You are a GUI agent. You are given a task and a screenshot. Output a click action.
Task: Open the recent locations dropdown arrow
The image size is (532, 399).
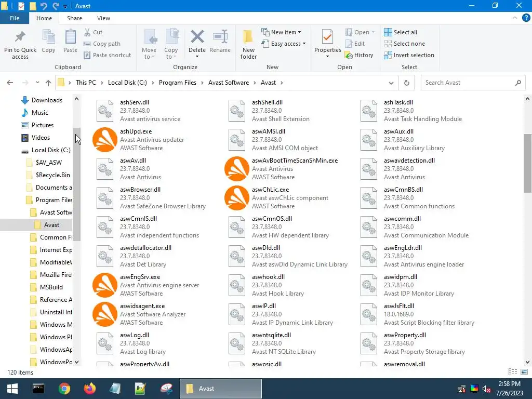(37, 83)
